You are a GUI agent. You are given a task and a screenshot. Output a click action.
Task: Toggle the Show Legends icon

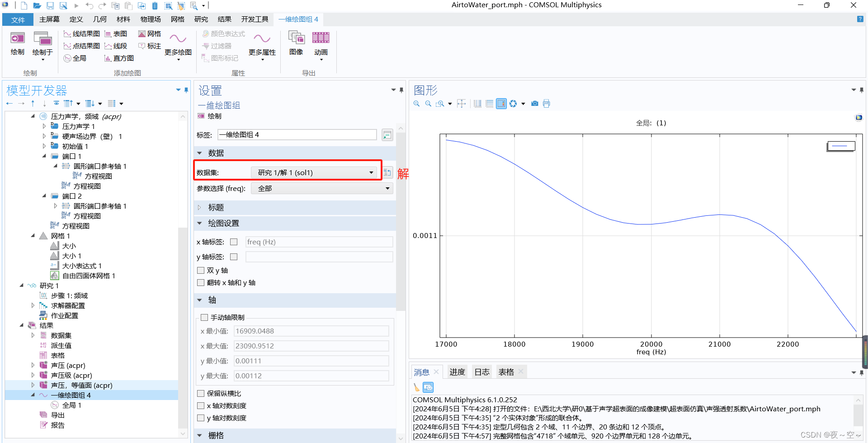(x=501, y=104)
